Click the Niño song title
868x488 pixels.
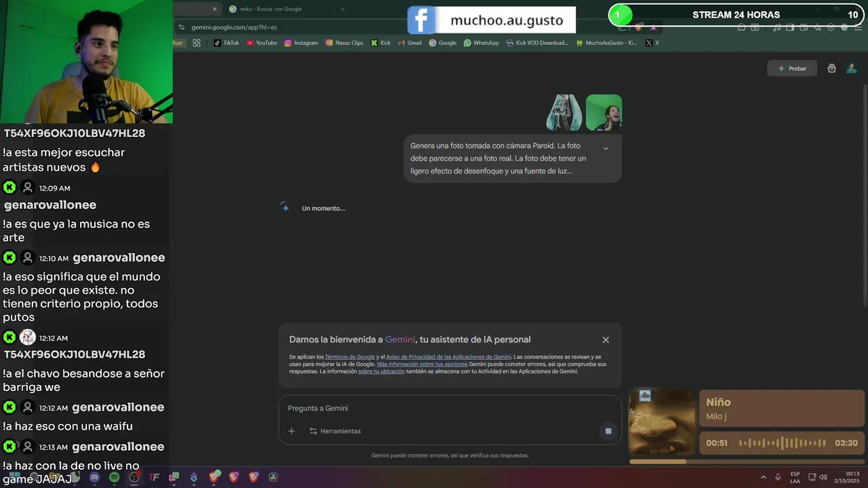[x=718, y=402]
